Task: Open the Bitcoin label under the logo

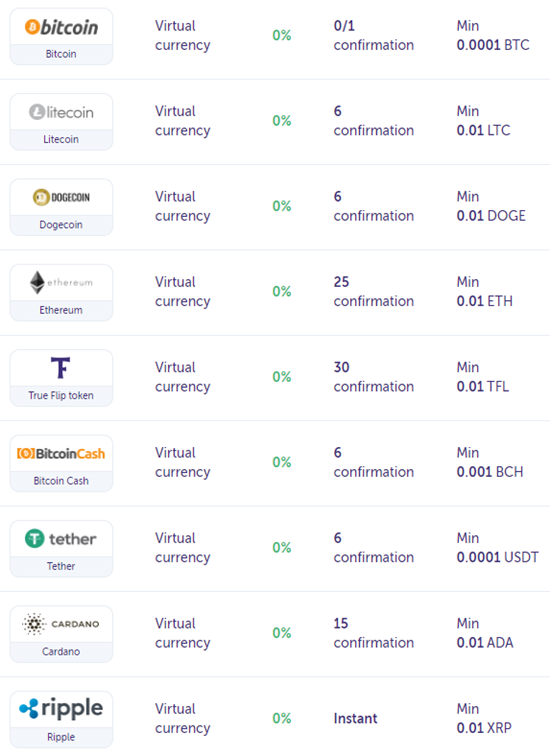Action: coord(61,54)
